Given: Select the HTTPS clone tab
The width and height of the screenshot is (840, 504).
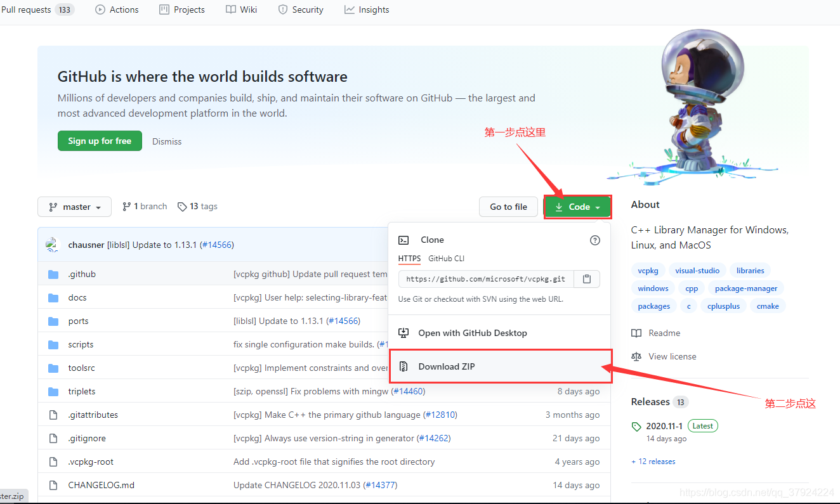Looking at the screenshot, I should [409, 258].
